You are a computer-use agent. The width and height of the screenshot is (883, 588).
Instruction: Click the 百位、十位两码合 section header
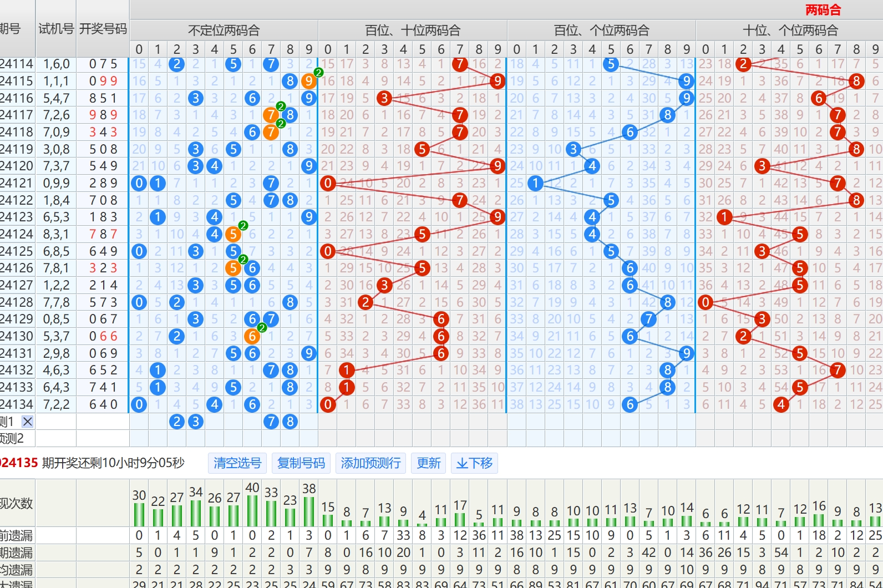click(x=412, y=31)
